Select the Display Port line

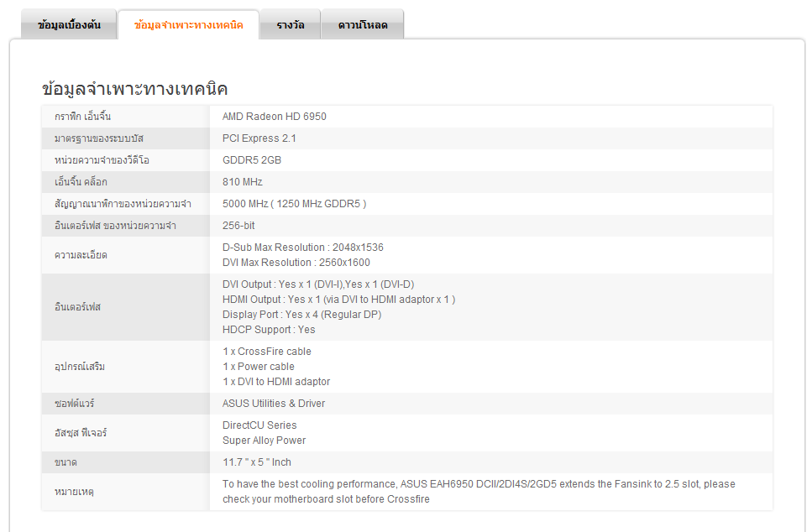[x=302, y=314]
